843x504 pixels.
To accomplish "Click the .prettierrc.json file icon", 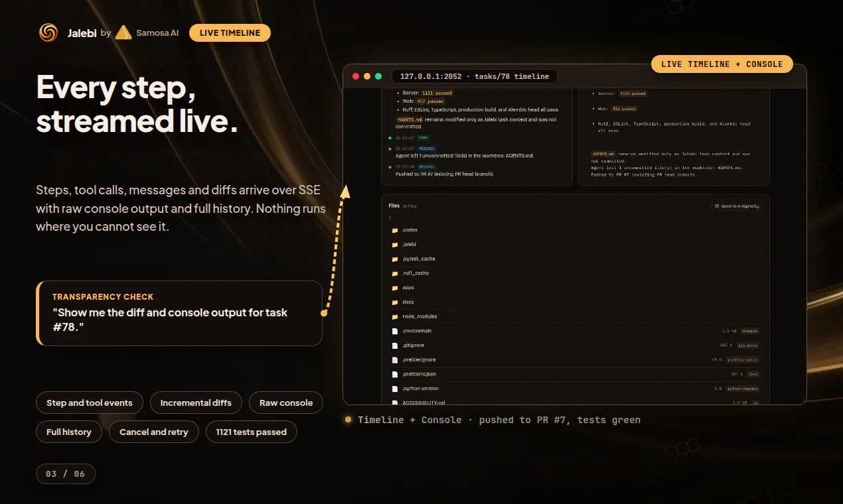I will tap(395, 374).
